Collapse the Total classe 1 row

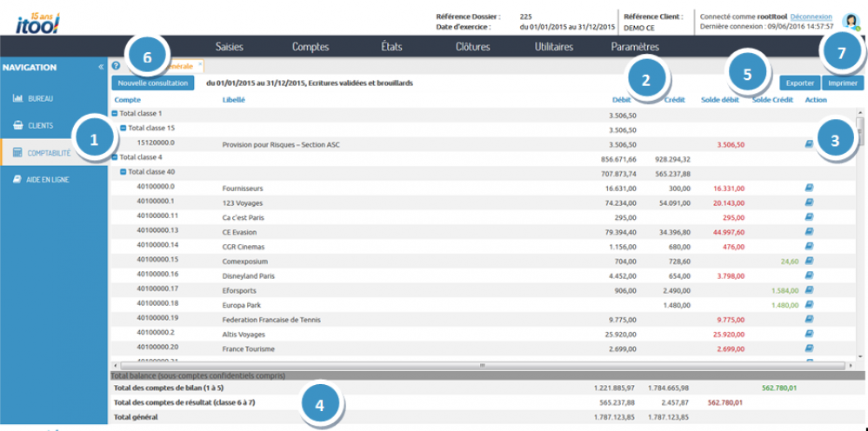tap(115, 114)
